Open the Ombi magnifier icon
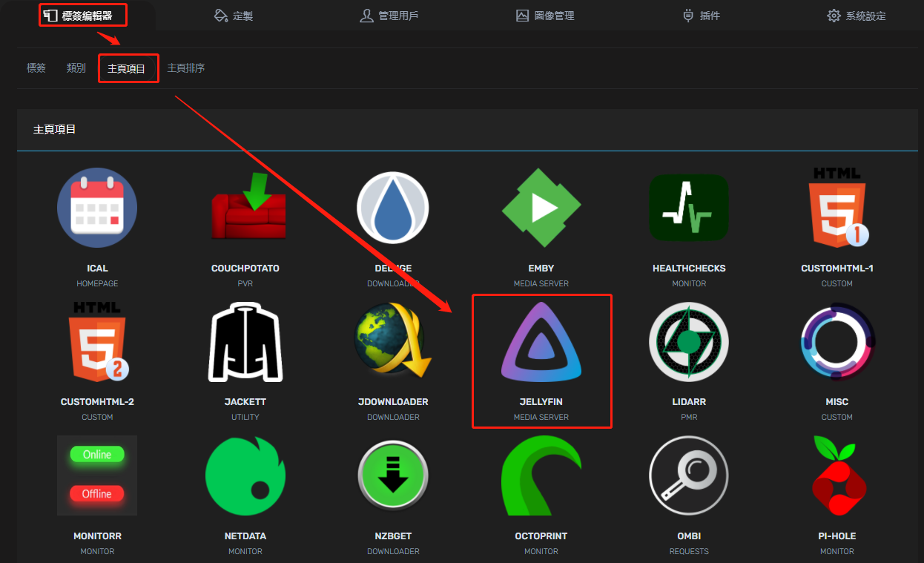Viewport: 924px width, 563px height. tap(689, 475)
